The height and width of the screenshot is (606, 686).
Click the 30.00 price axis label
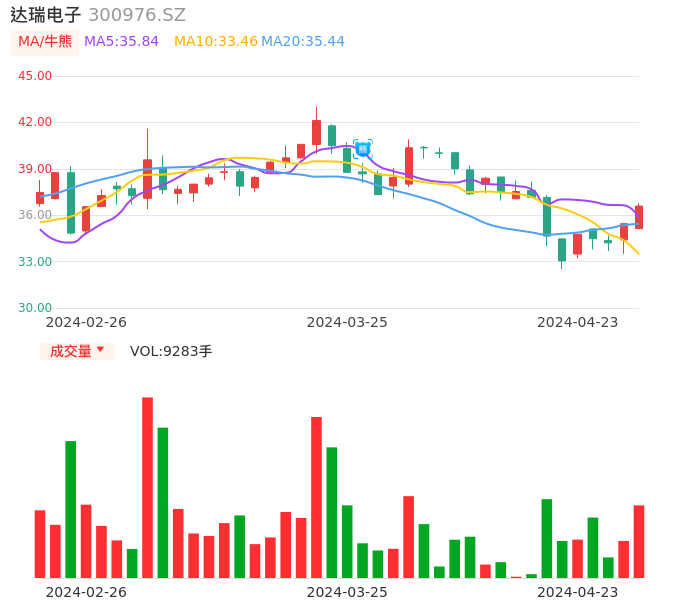(x=35, y=308)
